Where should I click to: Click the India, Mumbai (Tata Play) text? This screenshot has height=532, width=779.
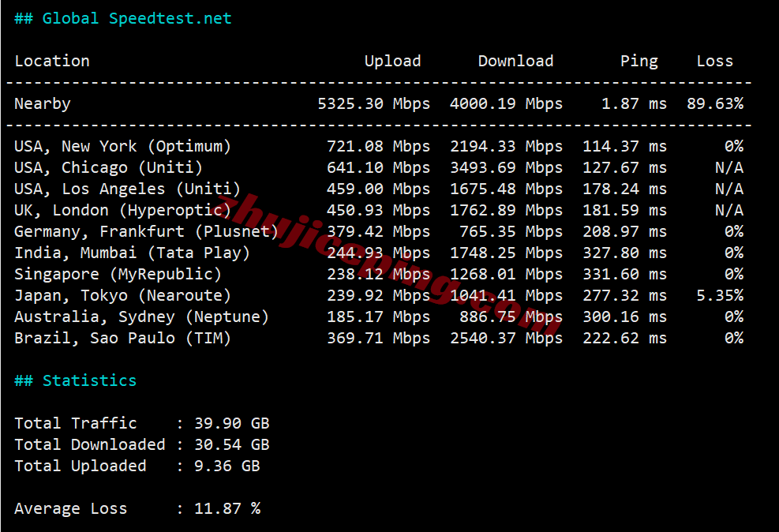132,253
